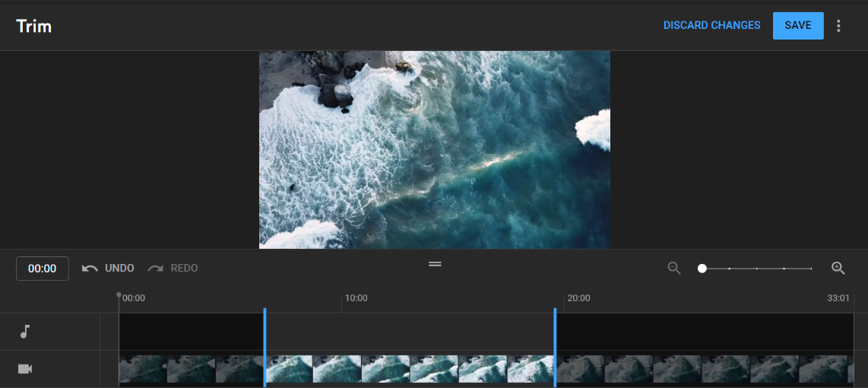Image resolution: width=868 pixels, height=388 pixels.
Task: Select the video track camera icon
Action: click(x=24, y=369)
